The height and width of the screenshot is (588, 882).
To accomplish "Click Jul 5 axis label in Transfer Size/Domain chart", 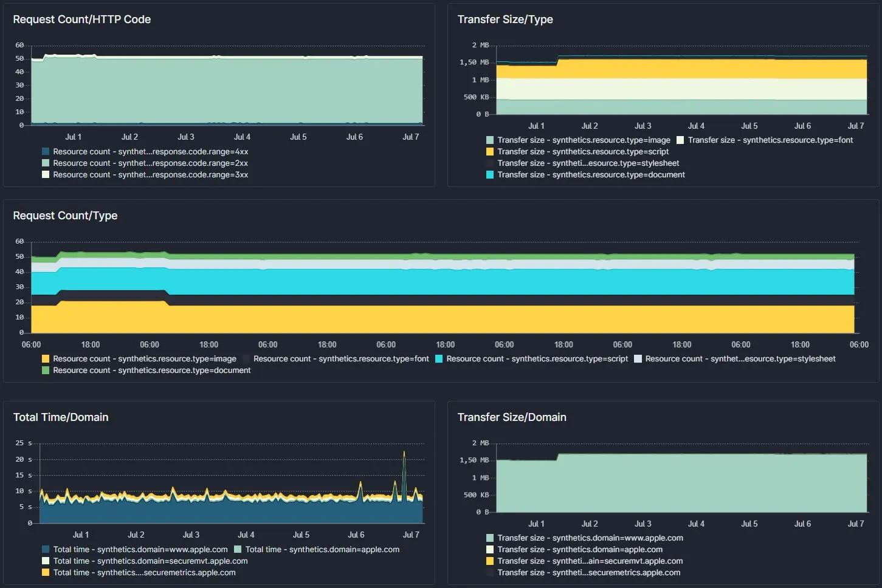I will click(x=749, y=524).
